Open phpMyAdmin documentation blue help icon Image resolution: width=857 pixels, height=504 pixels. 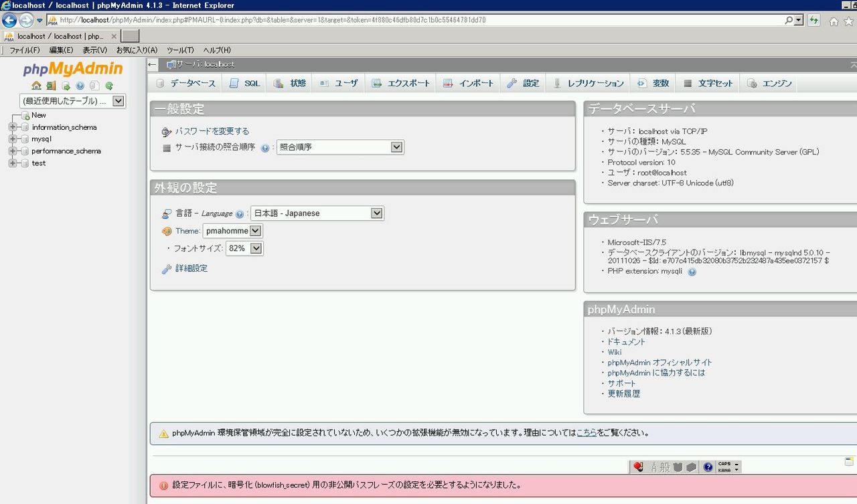point(80,86)
